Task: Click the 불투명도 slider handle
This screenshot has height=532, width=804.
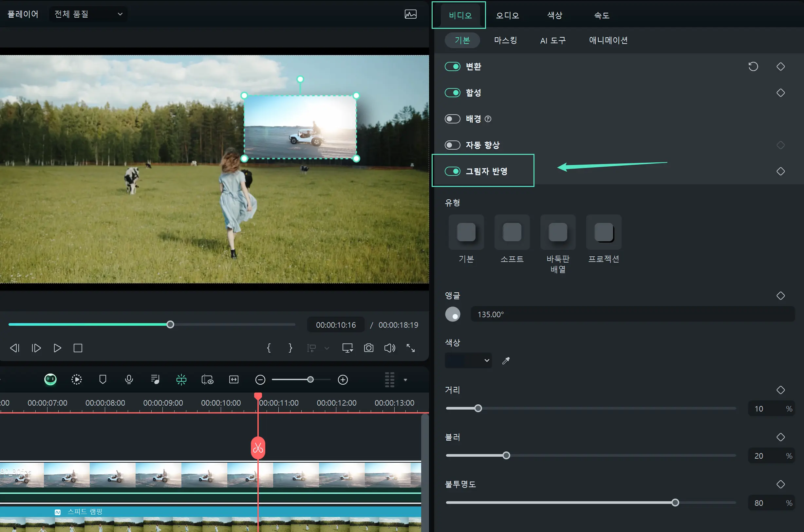Action: pos(675,503)
